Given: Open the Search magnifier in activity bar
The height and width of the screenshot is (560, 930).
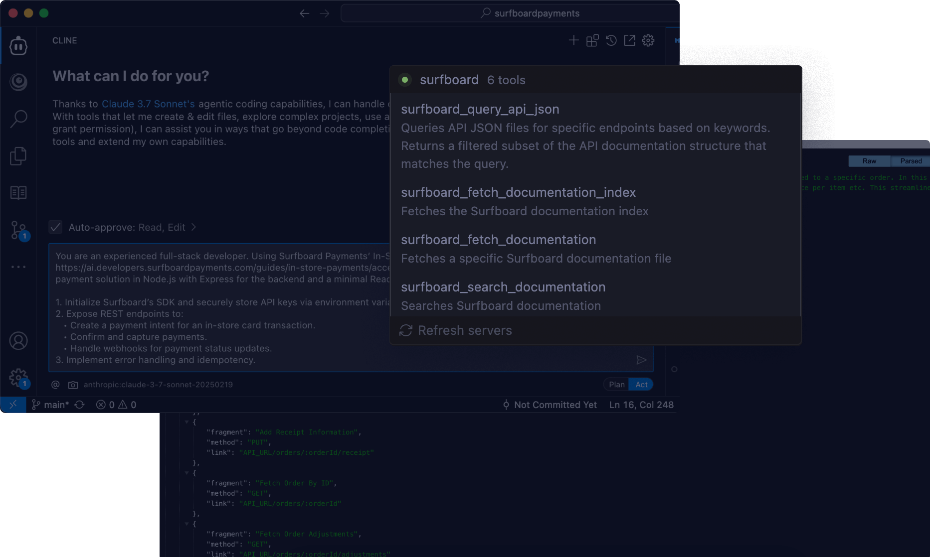Looking at the screenshot, I should (x=18, y=119).
